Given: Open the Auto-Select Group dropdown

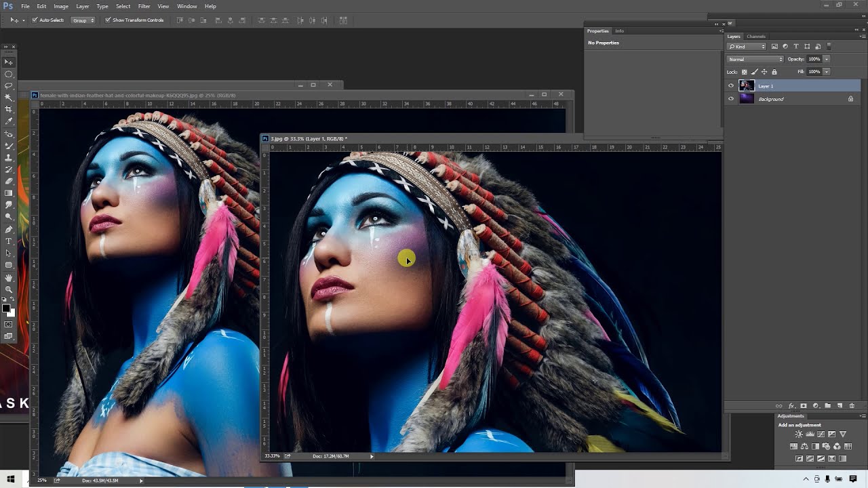Looking at the screenshot, I should pyautogui.click(x=83, y=20).
